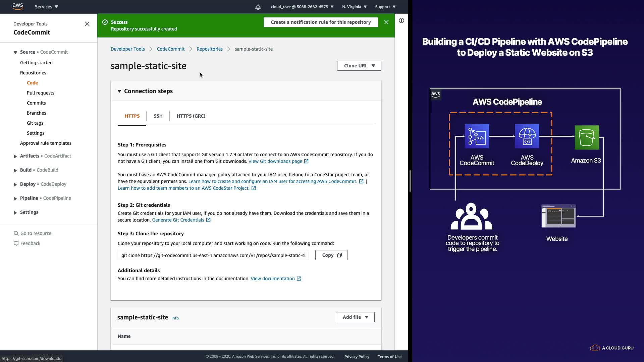This screenshot has width=644, height=362.
Task: Open the Add file dropdown
Action: [355, 317]
